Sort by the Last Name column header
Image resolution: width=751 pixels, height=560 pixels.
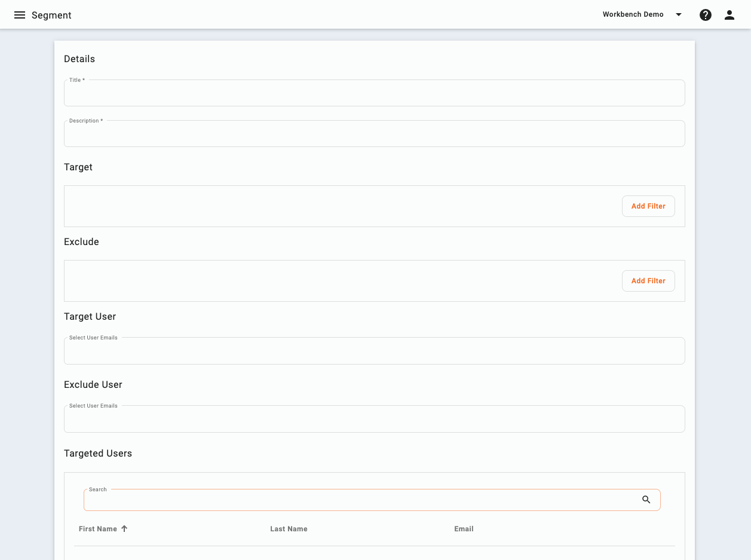point(289,528)
